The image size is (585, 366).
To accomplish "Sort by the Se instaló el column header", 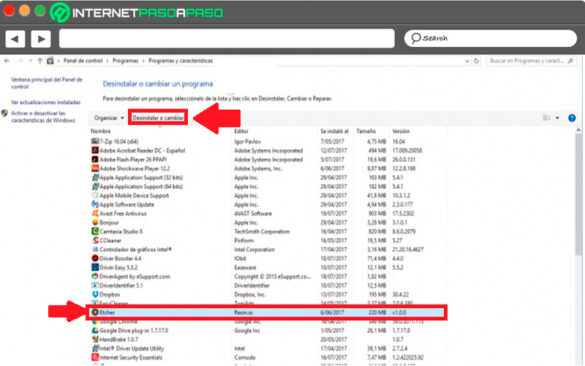I will point(334,131).
